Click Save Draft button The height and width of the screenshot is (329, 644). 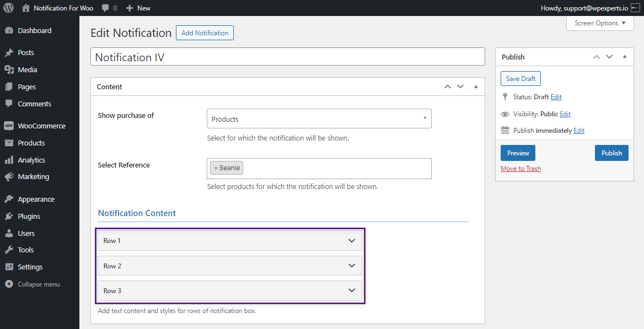click(520, 78)
